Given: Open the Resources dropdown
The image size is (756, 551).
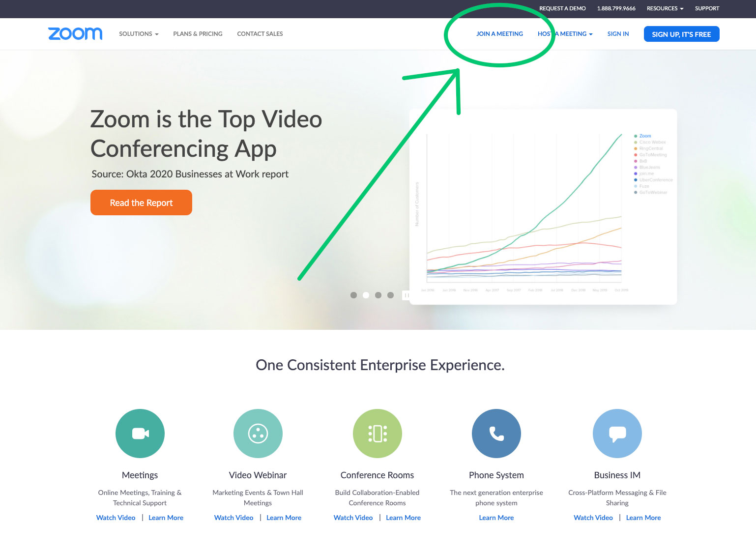Looking at the screenshot, I should point(665,8).
